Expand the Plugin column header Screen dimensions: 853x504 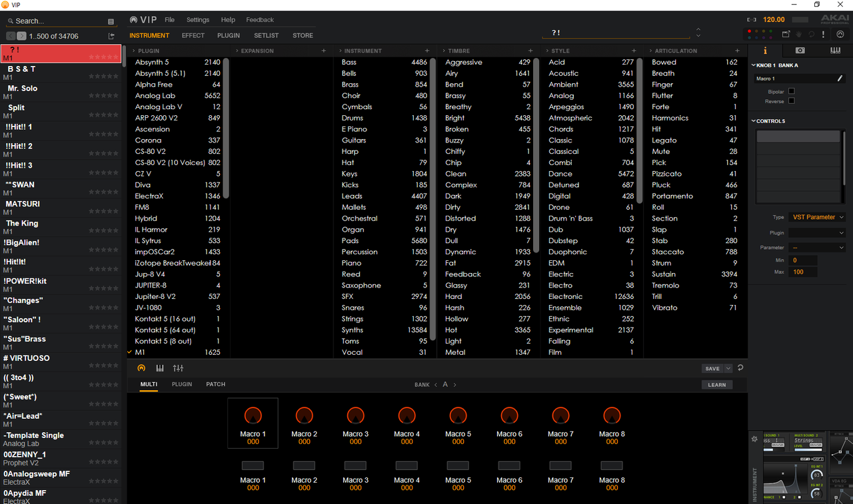[x=133, y=51]
